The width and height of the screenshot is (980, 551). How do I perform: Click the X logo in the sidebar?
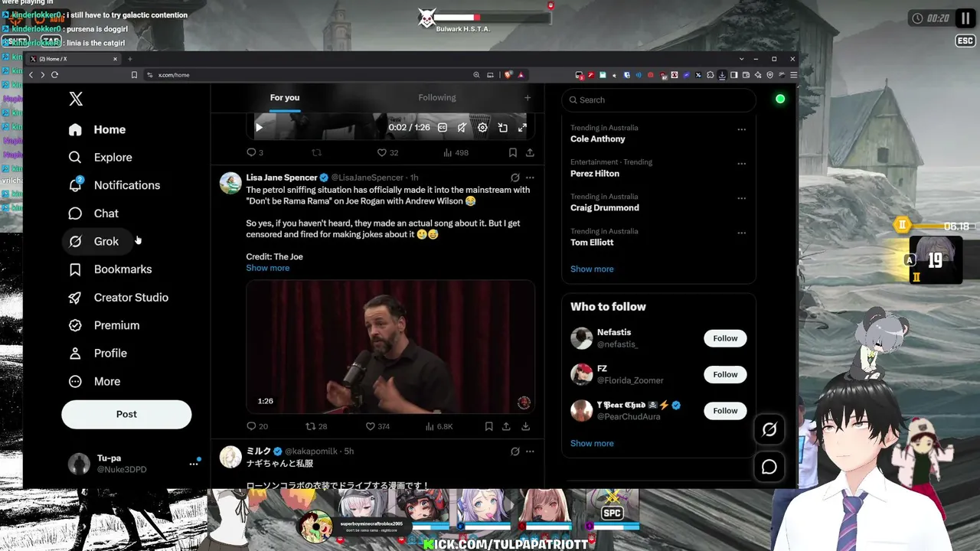[x=76, y=99]
